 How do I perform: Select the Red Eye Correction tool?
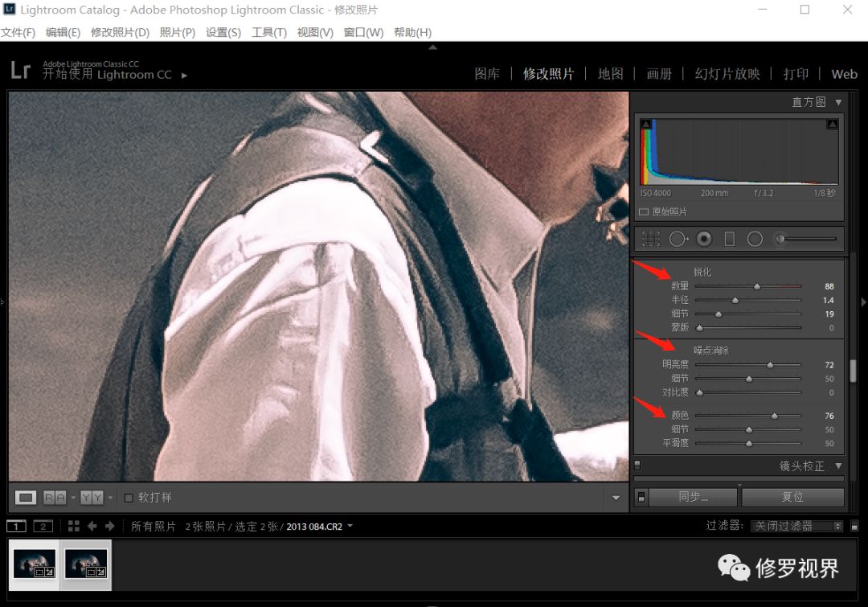coord(704,239)
